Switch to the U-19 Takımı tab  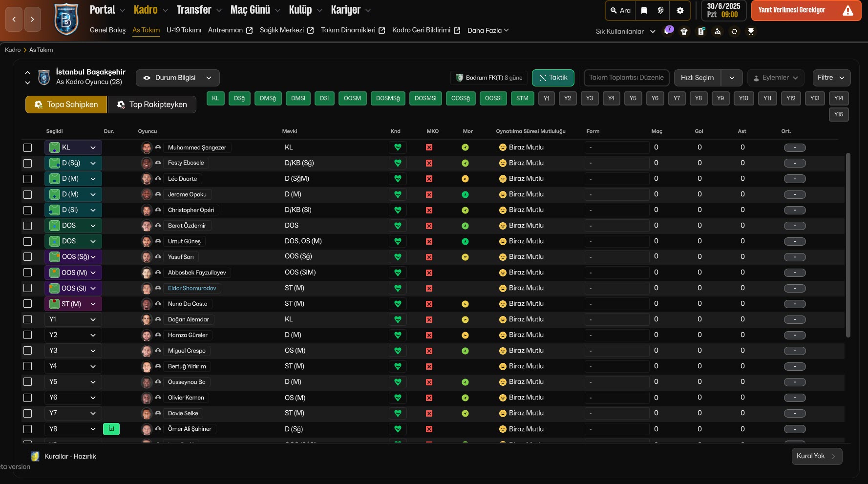click(184, 30)
